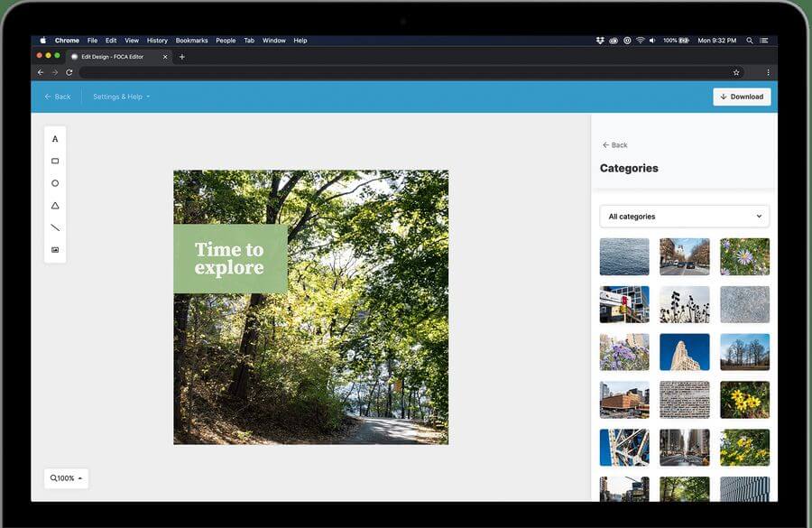Open the Edit menu
The image size is (812, 528).
coord(111,41)
